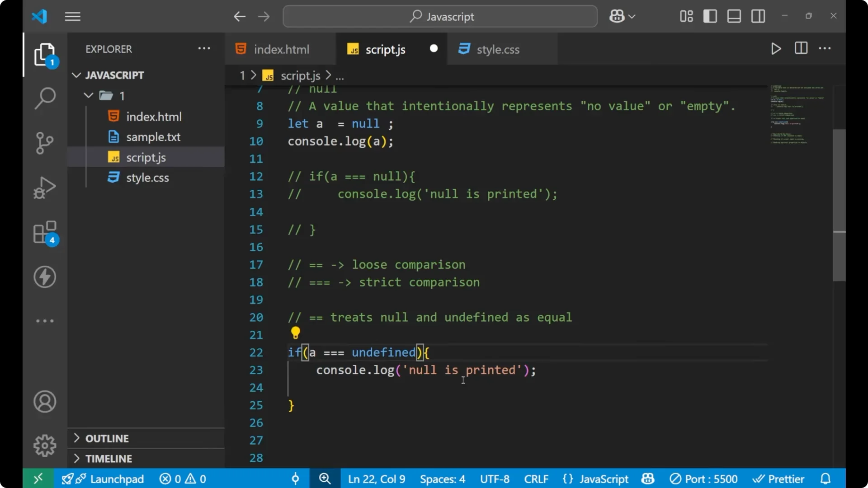868x488 pixels.
Task: Switch to the index.html tab
Action: [x=280, y=49]
